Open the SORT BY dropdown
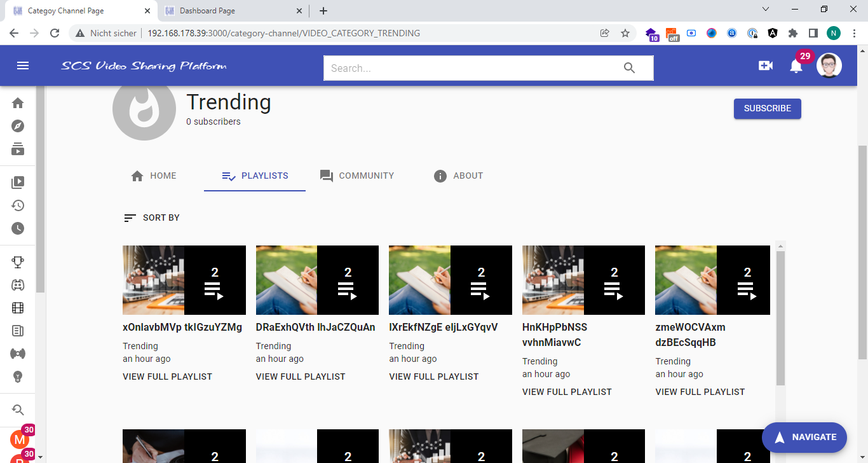 click(x=152, y=218)
